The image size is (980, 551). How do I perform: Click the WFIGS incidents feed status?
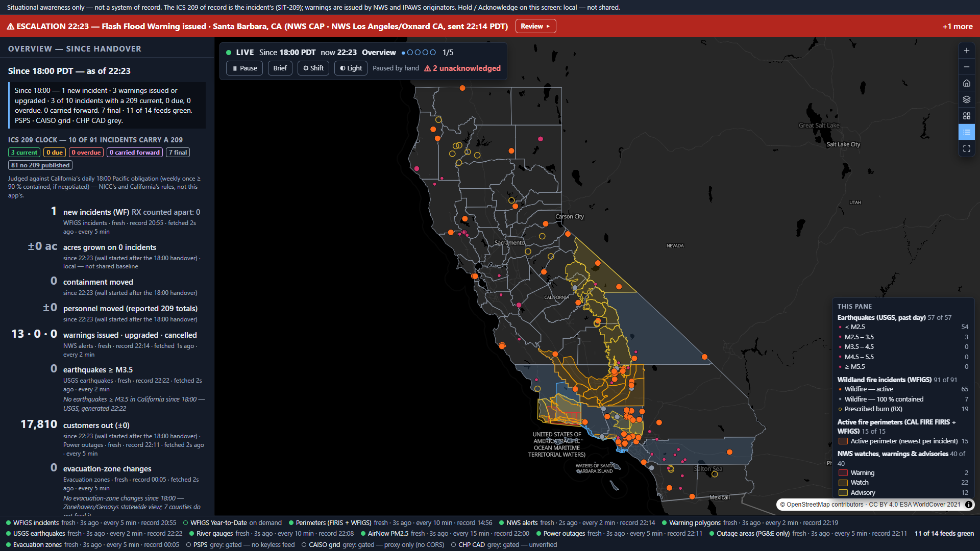tap(91, 523)
